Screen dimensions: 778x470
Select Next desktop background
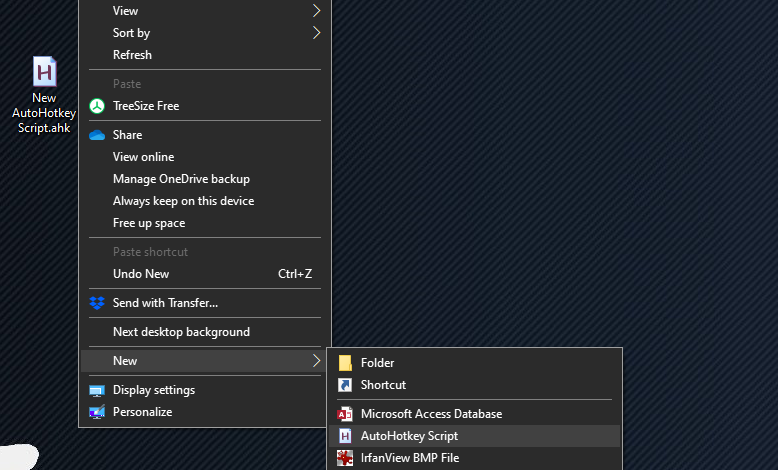click(205, 332)
